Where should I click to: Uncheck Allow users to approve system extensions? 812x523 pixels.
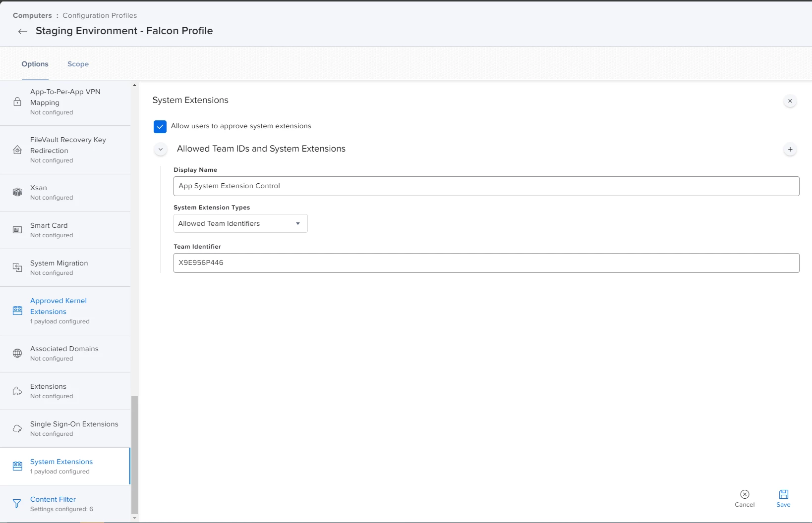(160, 127)
